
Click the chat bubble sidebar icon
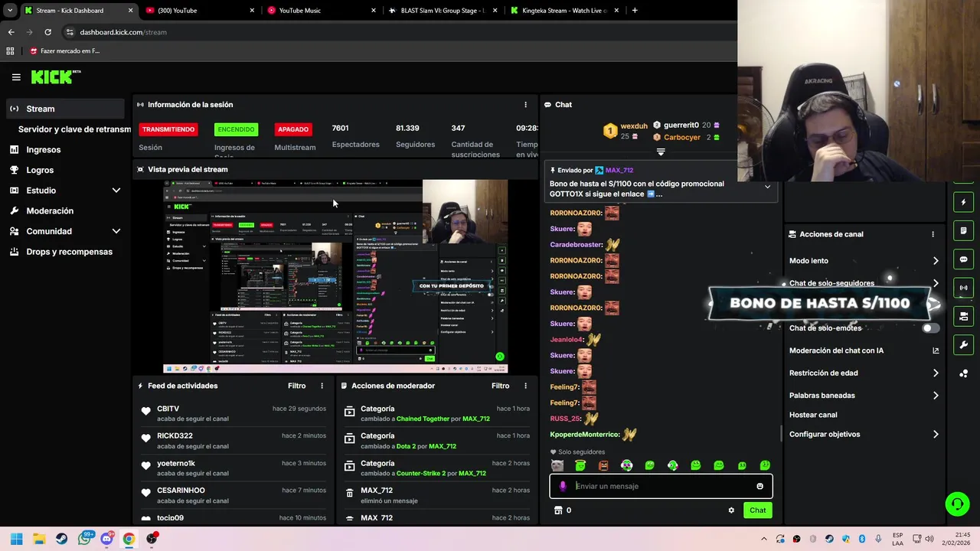pos(964,259)
